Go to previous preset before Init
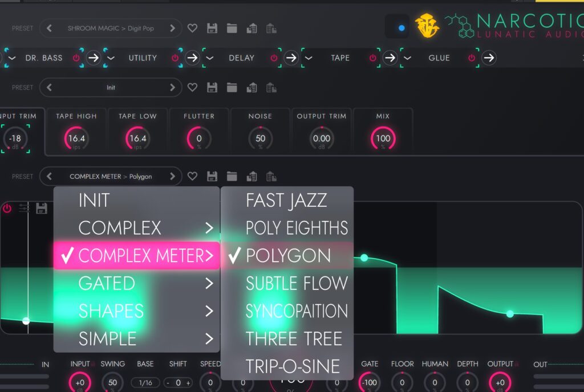584x392 pixels. pos(49,87)
